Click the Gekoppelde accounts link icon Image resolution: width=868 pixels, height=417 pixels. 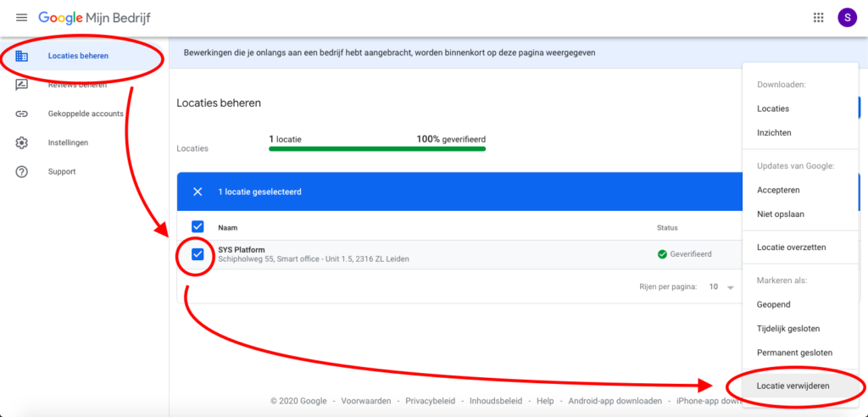click(x=21, y=114)
